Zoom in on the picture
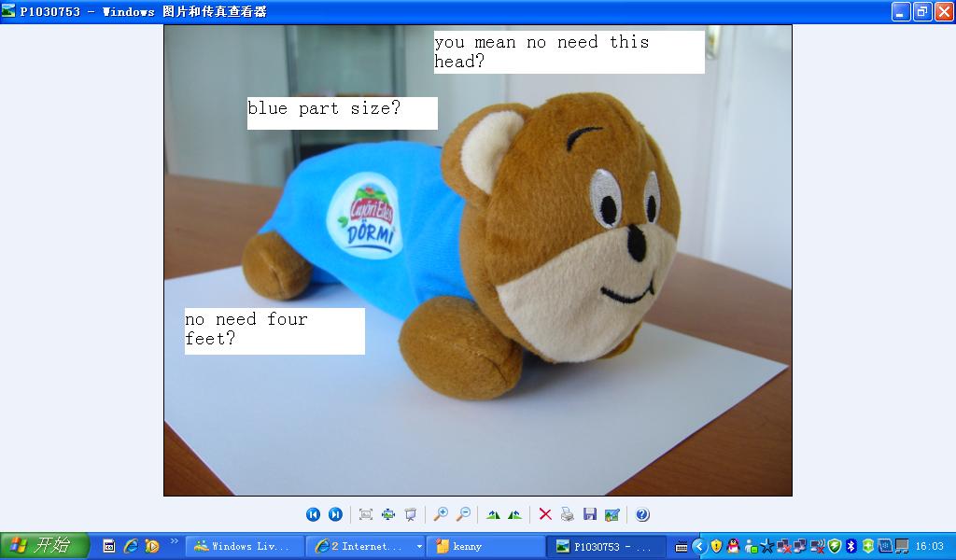This screenshot has height=560, width=956. click(441, 514)
